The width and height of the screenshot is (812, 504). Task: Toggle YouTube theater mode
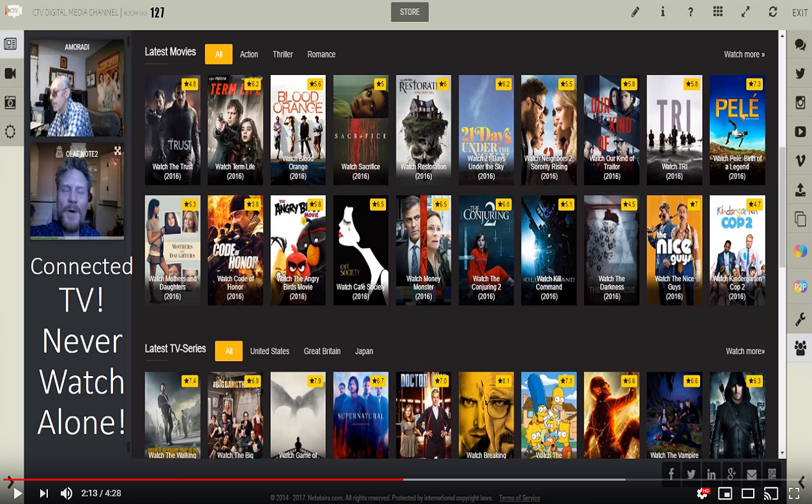(748, 494)
